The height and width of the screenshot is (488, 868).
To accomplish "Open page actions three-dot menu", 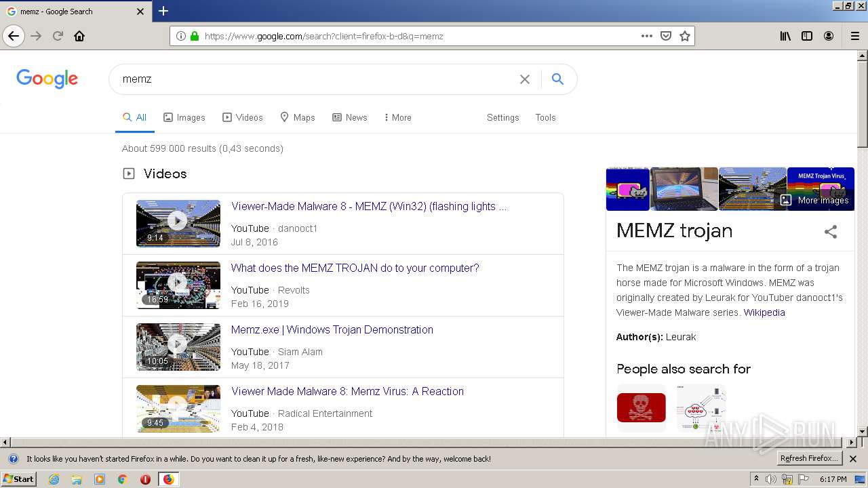I will (x=647, y=36).
